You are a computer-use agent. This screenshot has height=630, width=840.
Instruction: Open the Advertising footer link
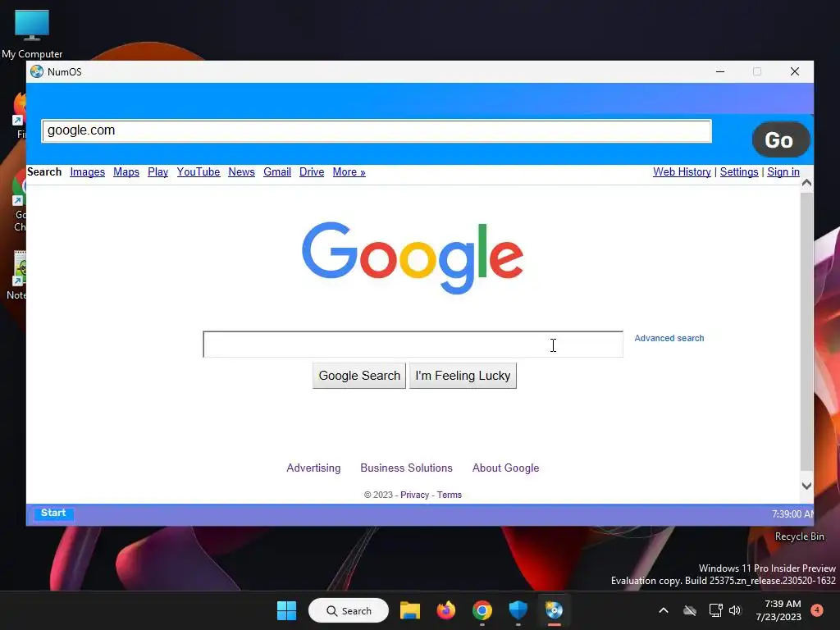click(313, 468)
